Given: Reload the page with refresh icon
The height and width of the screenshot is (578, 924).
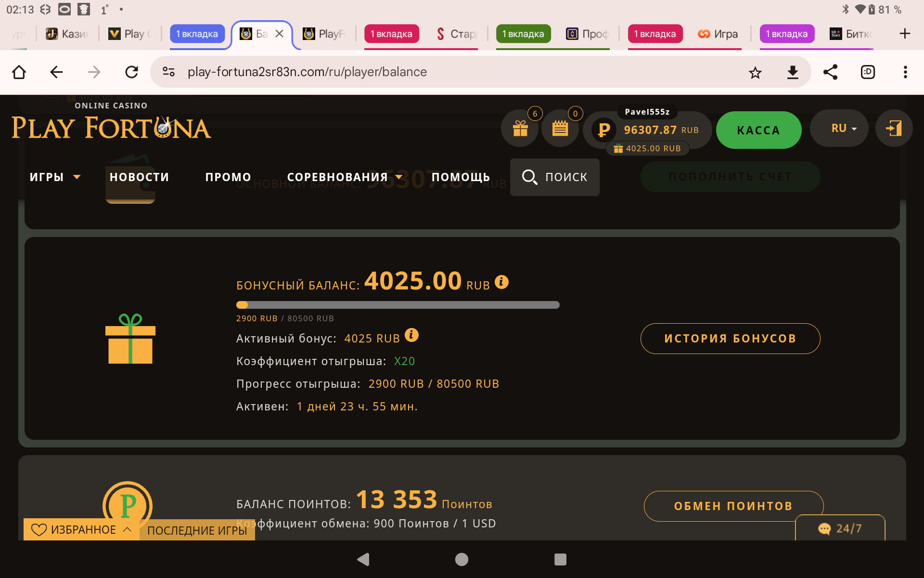Looking at the screenshot, I should click(131, 72).
